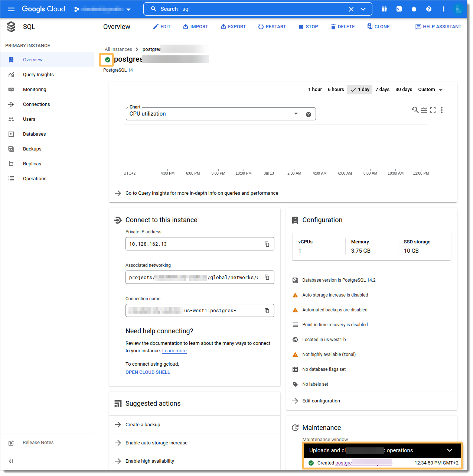Open the top bar more options menu
Image resolution: width=473 pixels, height=476 pixels.
coord(443,9)
